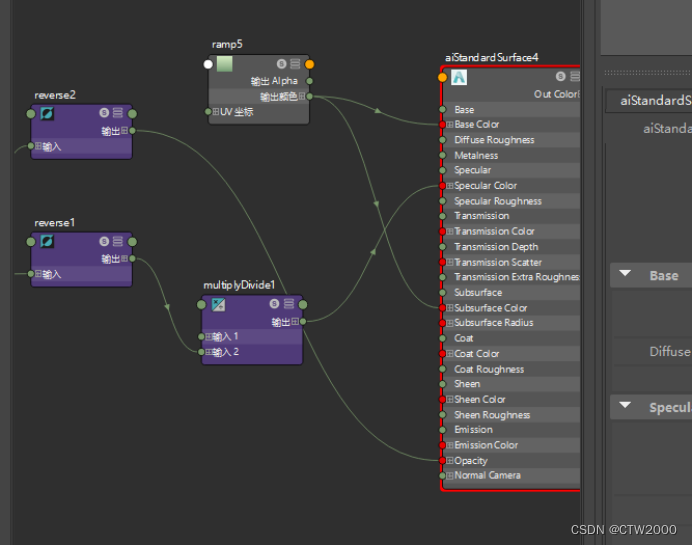693x545 pixels.
Task: Click the Specular Roughness input port
Action: (x=442, y=201)
